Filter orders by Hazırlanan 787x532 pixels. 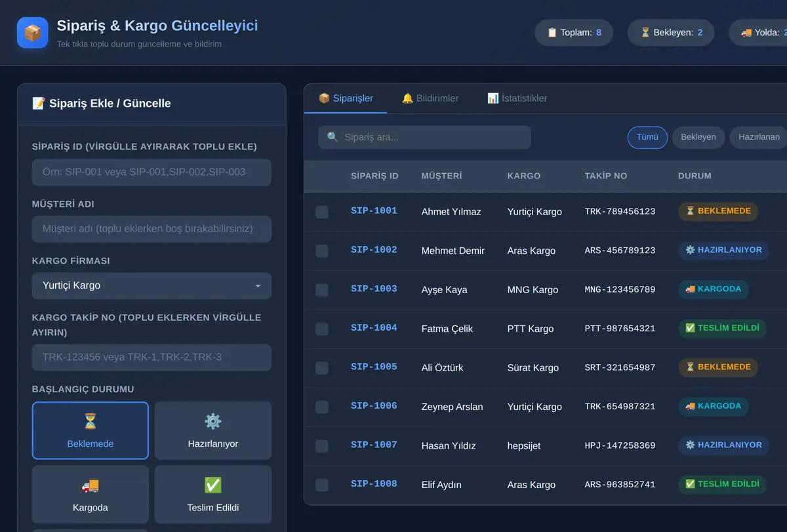click(759, 137)
